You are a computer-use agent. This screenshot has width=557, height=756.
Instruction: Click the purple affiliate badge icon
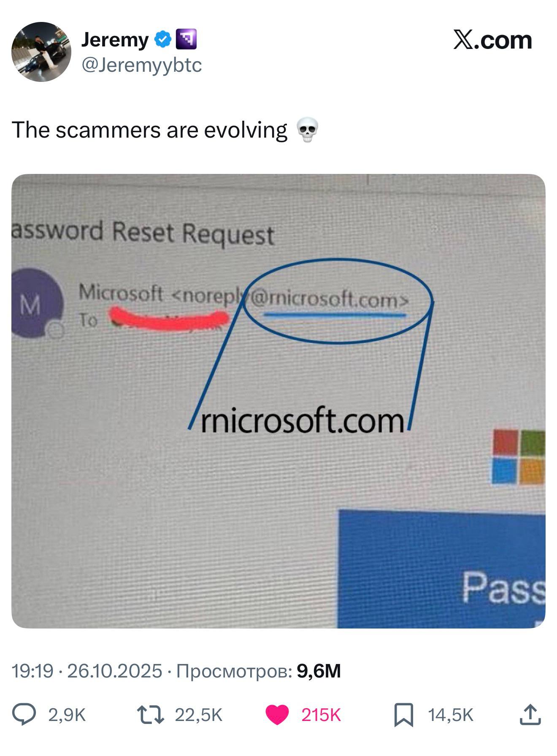[186, 40]
